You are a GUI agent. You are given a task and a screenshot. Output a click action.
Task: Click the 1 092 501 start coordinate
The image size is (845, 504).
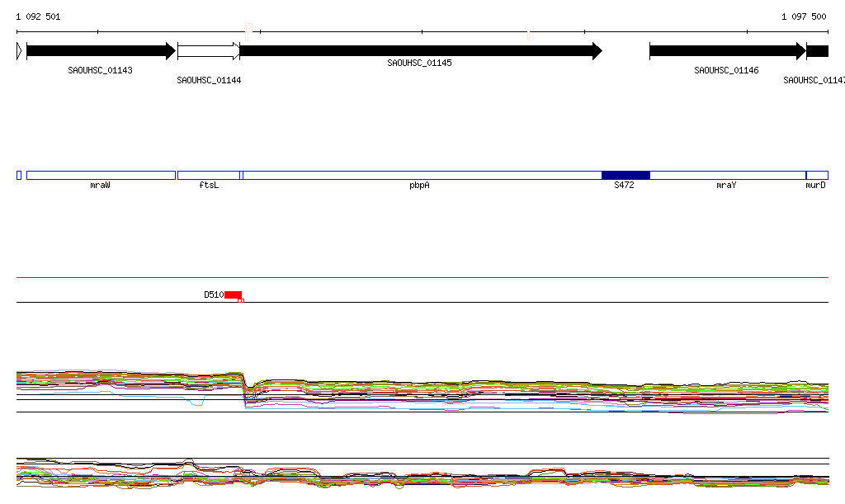click(x=38, y=16)
